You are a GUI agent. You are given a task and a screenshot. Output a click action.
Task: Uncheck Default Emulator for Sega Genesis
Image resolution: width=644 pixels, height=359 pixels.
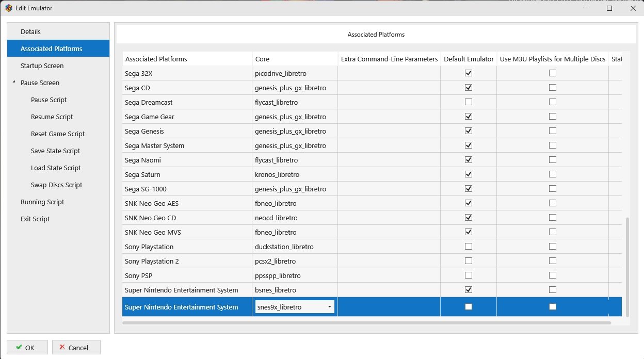(x=469, y=131)
